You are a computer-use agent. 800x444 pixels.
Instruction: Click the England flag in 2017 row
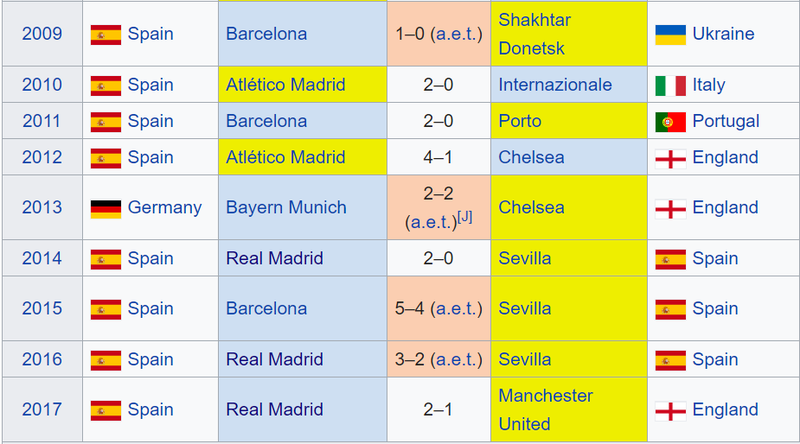(x=670, y=411)
